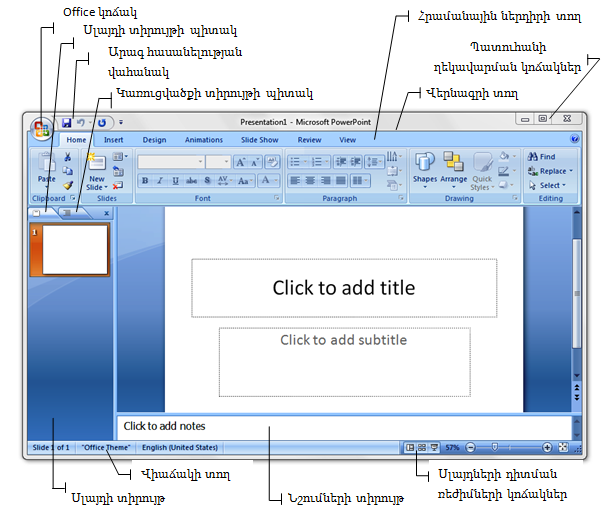
Task: Open Character Spacing dropdown
Action: click(225, 181)
